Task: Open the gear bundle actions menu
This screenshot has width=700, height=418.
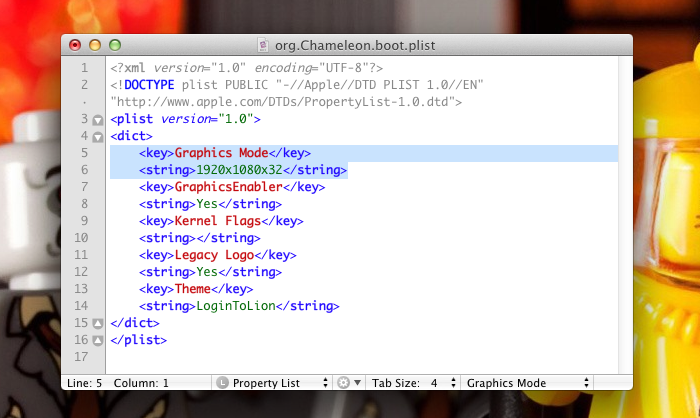Action: (349, 383)
